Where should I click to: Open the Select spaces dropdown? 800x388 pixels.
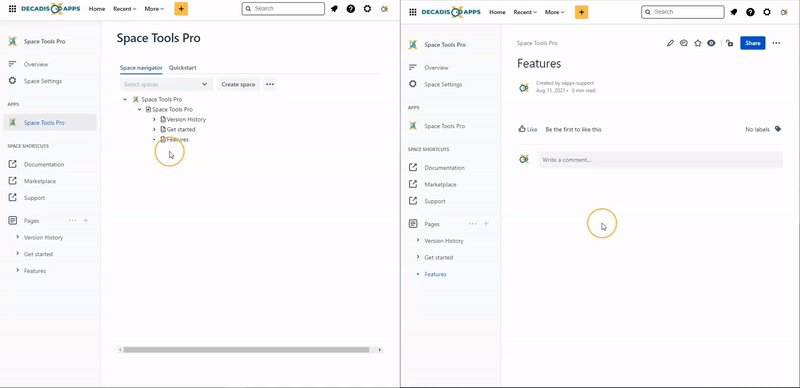click(x=166, y=84)
